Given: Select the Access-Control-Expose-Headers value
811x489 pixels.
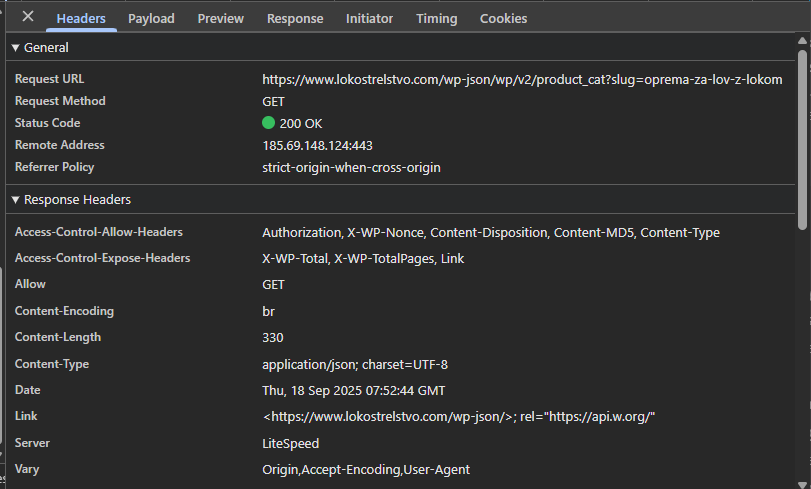Looking at the screenshot, I should click(x=363, y=259).
